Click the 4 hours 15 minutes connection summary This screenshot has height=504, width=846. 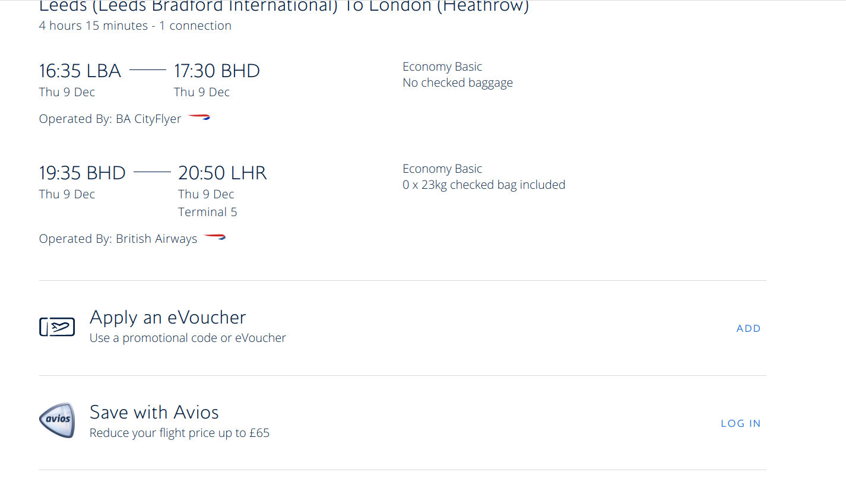coord(135,26)
